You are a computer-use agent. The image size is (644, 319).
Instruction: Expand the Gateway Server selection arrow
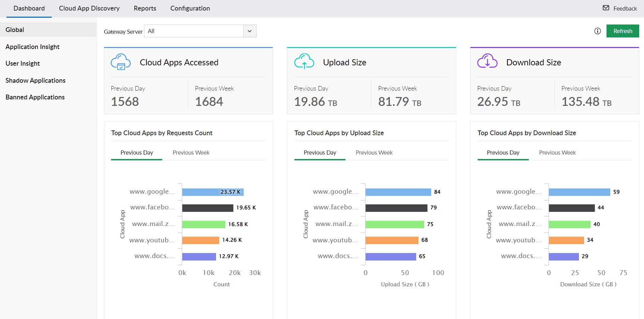click(249, 31)
